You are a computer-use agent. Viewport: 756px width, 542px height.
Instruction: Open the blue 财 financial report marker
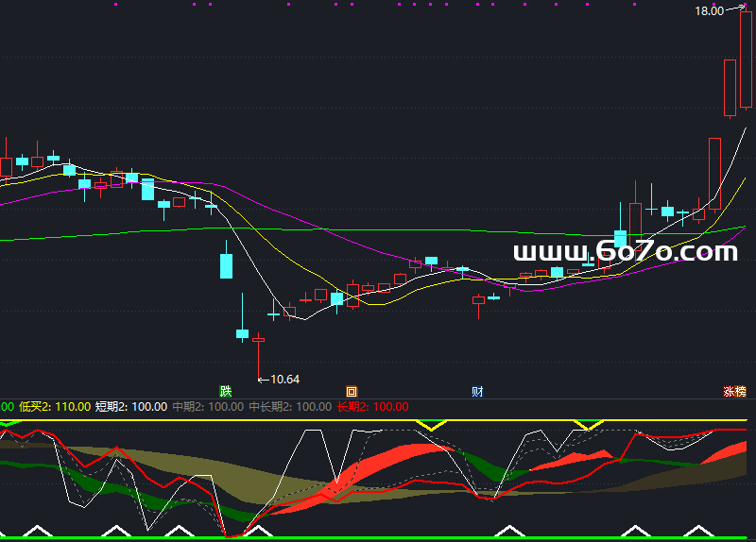pos(478,391)
